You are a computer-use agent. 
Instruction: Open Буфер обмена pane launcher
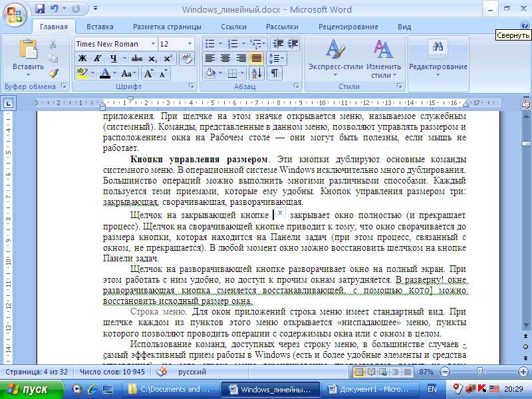[64, 86]
